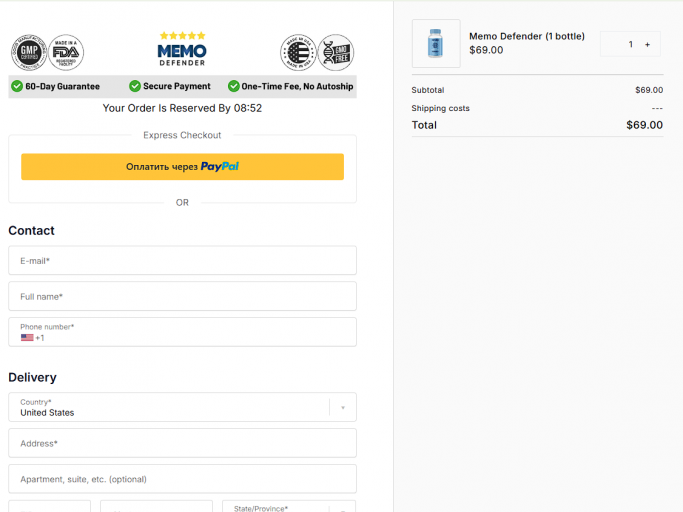The width and height of the screenshot is (683, 512).
Task: Focus the Address input field
Action: coord(183,443)
